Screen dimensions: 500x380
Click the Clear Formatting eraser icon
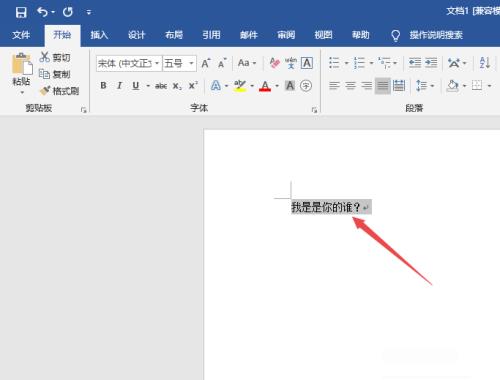coord(275,63)
